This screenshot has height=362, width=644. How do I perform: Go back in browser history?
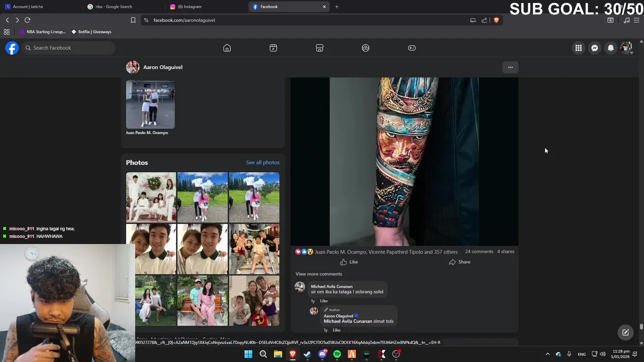pyautogui.click(x=7, y=20)
